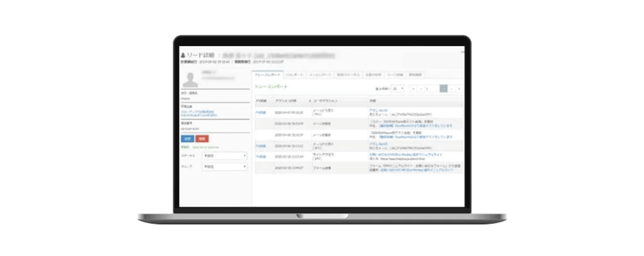Switch to the メールレポート tab
The height and width of the screenshot is (256, 644).
(320, 75)
